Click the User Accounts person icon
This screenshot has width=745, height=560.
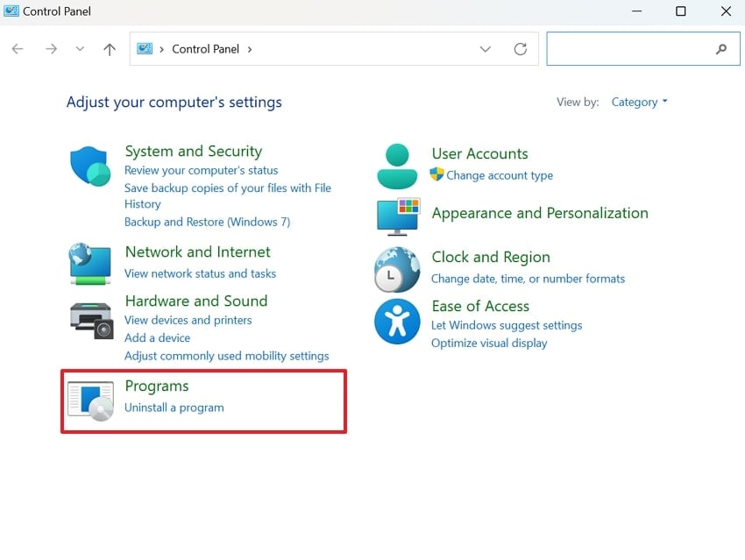(397, 167)
